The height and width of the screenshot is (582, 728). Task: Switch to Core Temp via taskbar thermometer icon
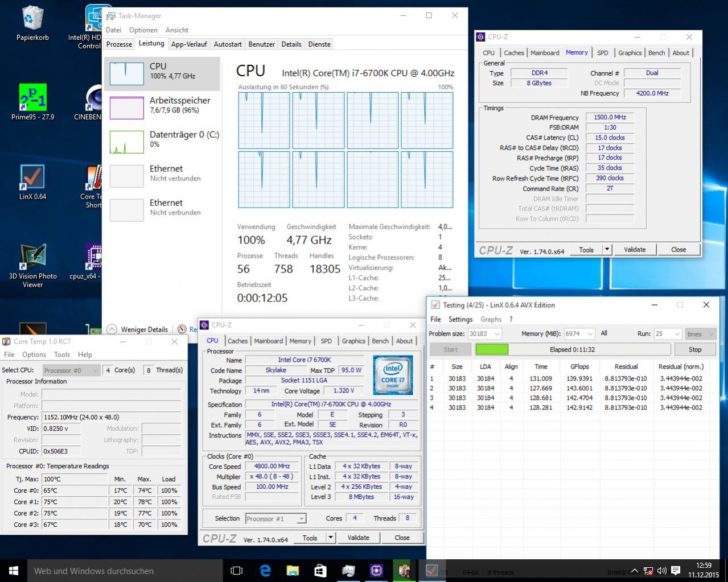click(404, 571)
